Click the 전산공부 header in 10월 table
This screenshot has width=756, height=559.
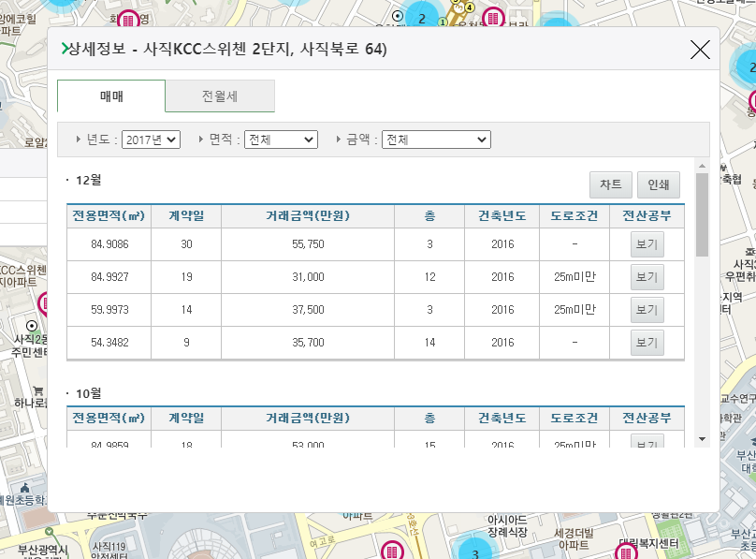pos(647,418)
